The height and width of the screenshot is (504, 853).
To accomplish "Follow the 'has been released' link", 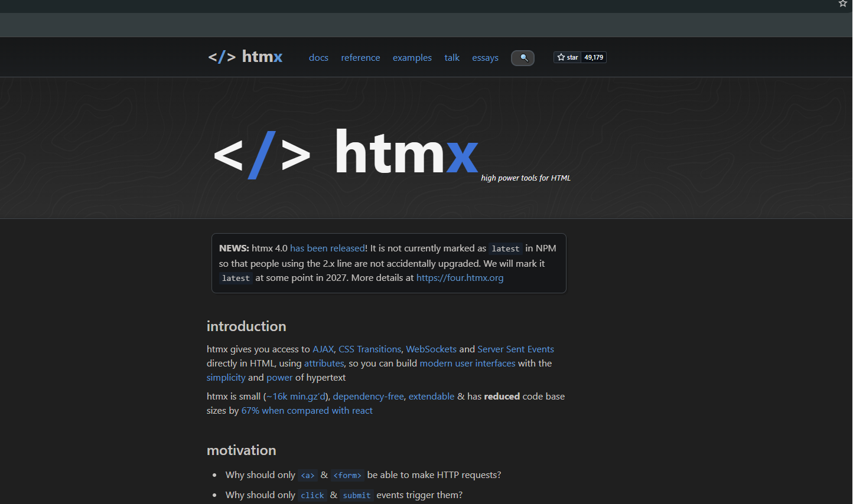I will (327, 248).
